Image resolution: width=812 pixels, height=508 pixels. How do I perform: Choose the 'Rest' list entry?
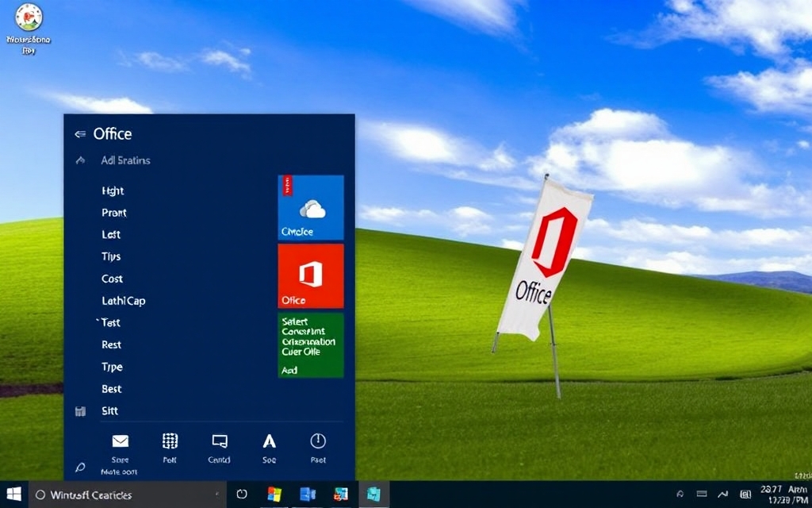pos(111,344)
